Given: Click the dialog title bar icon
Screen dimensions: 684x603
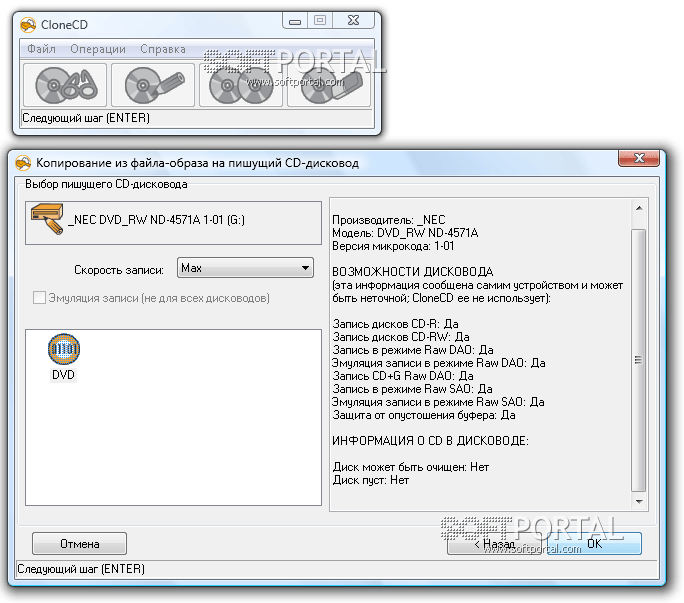Looking at the screenshot, I should [x=24, y=162].
